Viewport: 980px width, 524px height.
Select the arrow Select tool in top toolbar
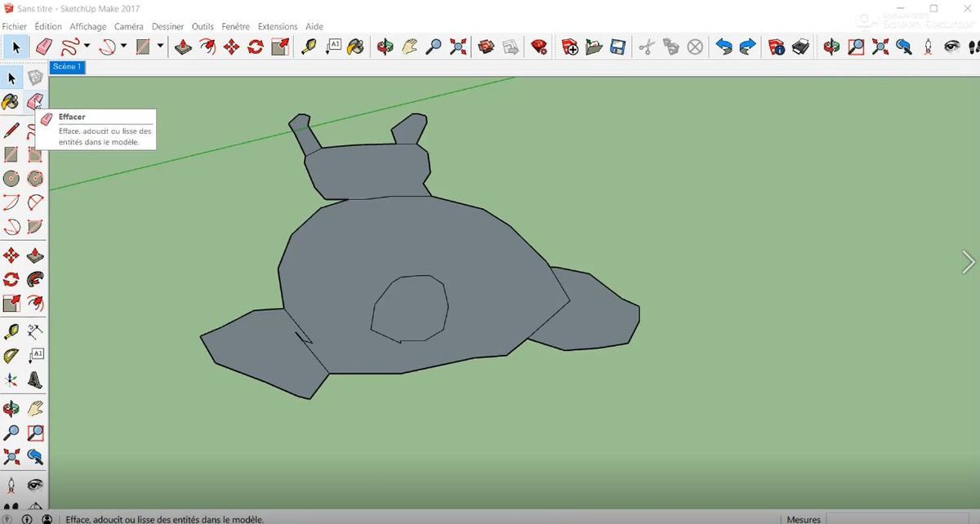point(16,47)
